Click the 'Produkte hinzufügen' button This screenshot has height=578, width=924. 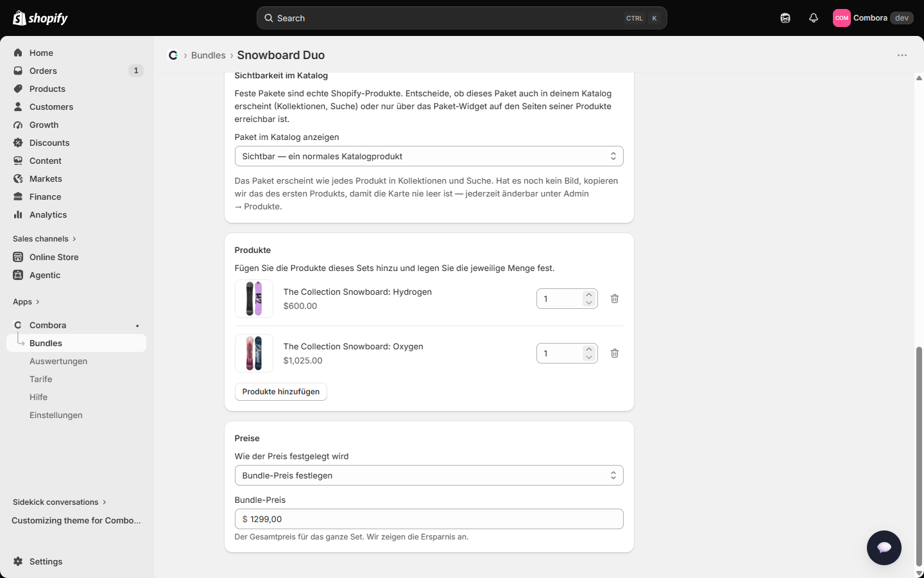281,392
